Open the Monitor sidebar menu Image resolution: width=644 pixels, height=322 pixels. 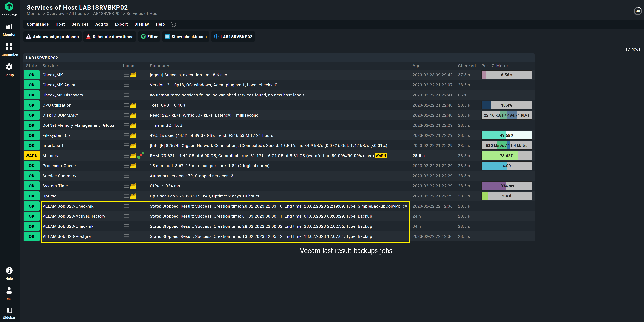coord(9,30)
